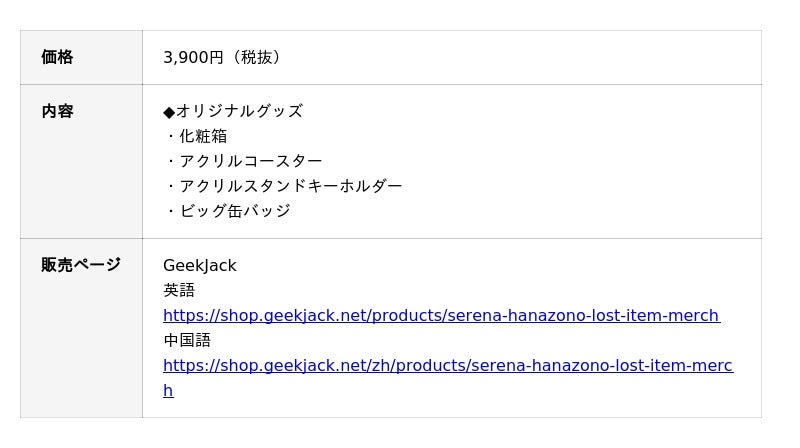Click the GeekJack store name text
Screen dimensions: 800x448
200,265
